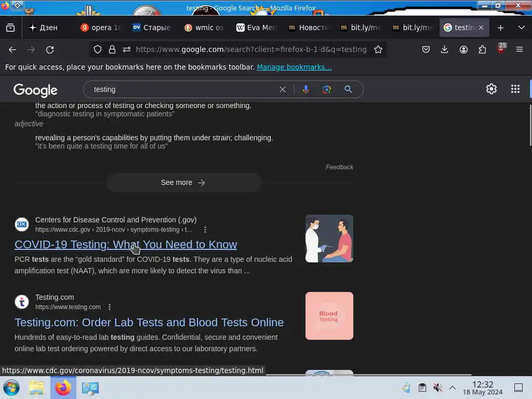Viewport: 532px width, 399px height.
Task: Open the Extensions puzzle icon
Action: (482, 49)
